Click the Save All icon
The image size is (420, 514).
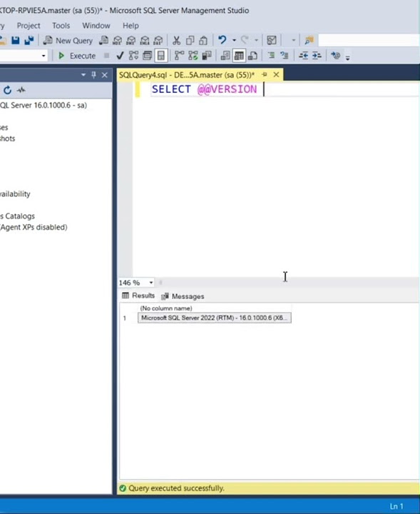[x=29, y=40]
